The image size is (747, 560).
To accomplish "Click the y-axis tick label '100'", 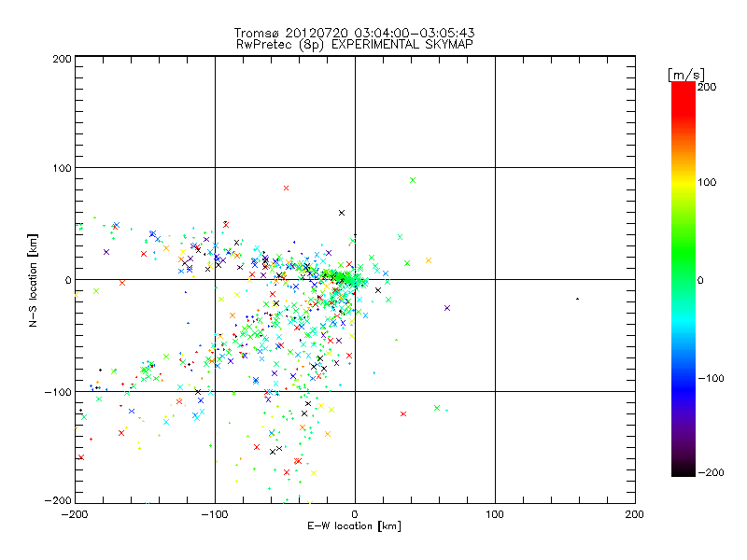I will pyautogui.click(x=62, y=168).
